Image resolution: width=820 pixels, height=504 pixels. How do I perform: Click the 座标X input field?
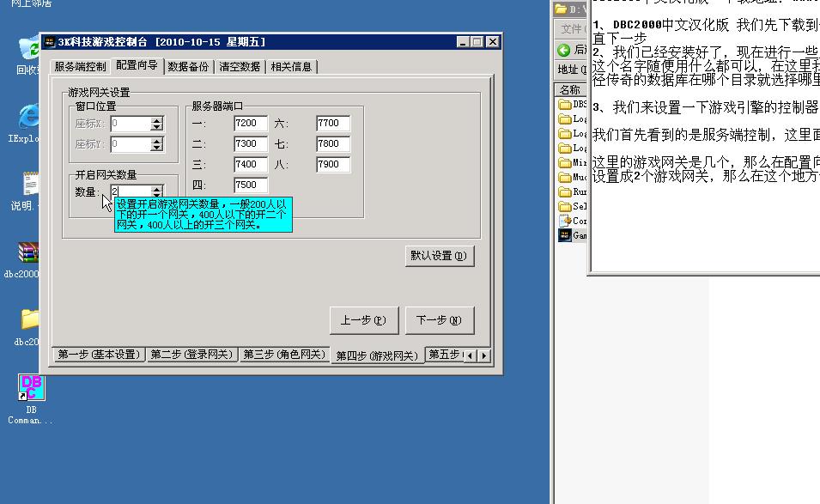coord(131,124)
